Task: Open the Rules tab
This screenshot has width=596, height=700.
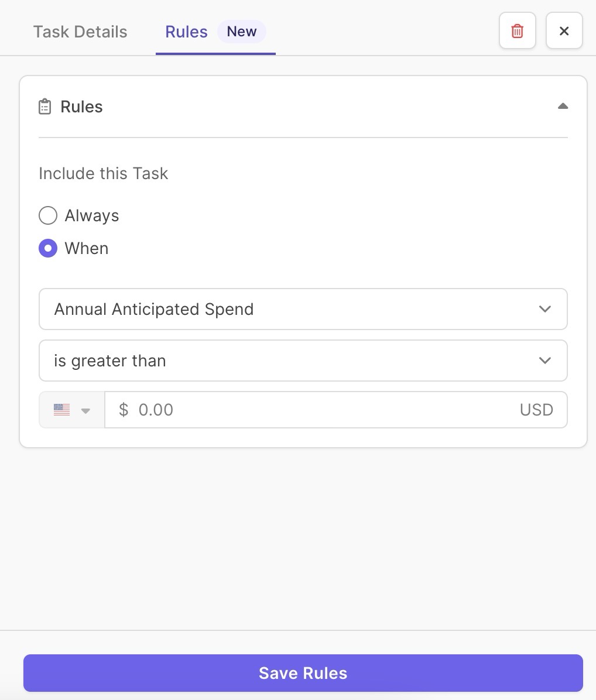Action: 187,32
